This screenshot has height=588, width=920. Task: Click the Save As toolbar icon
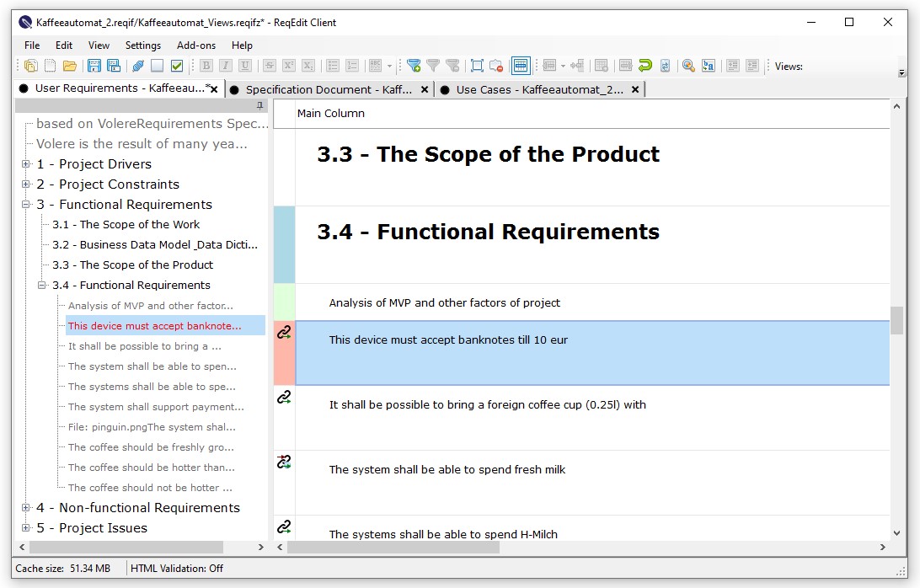click(x=114, y=65)
